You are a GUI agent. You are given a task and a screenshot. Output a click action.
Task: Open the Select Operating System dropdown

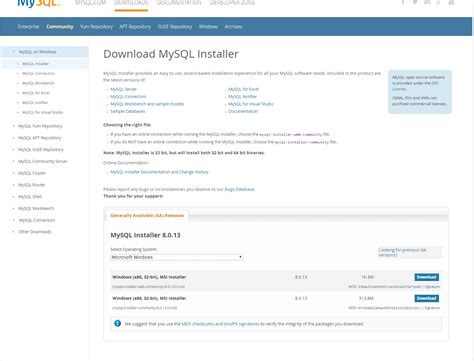pos(177,257)
